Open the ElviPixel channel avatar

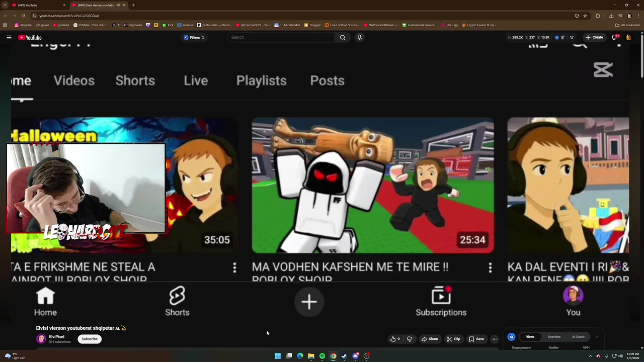click(x=41, y=339)
